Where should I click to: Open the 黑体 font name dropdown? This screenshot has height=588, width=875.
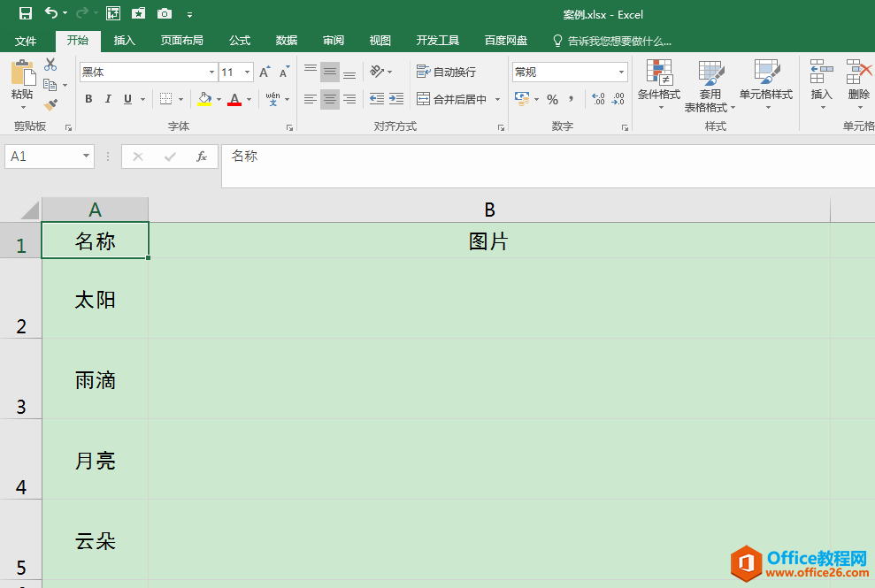[211, 72]
